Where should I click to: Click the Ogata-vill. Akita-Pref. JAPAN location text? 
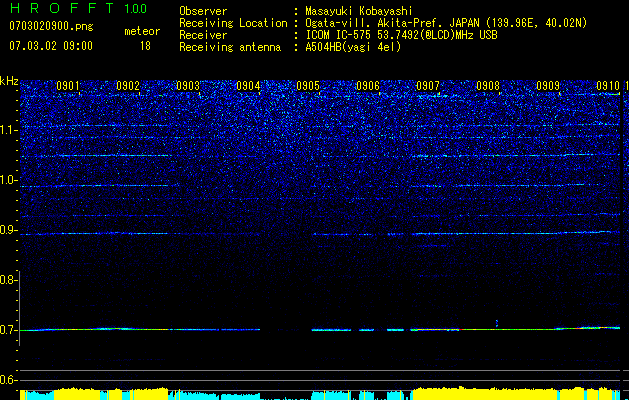click(446, 23)
